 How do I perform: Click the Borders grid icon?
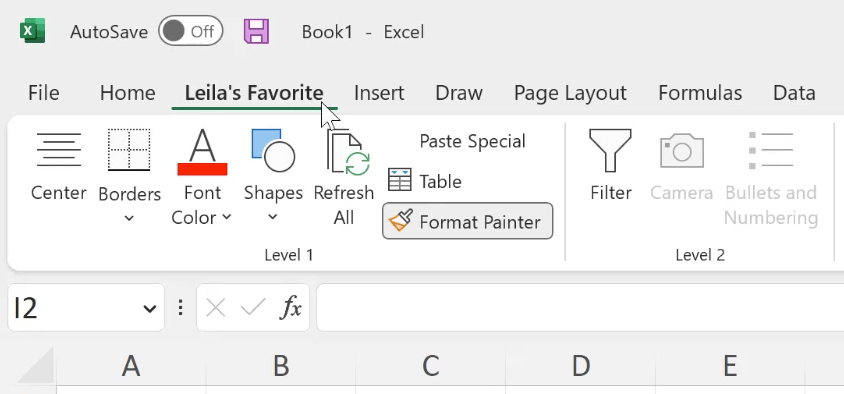click(x=129, y=150)
